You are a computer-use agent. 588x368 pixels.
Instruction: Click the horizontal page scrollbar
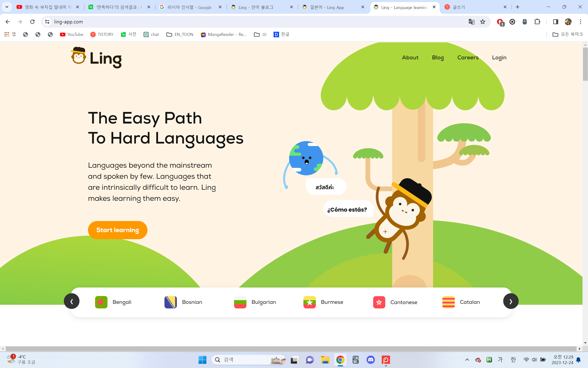291,348
